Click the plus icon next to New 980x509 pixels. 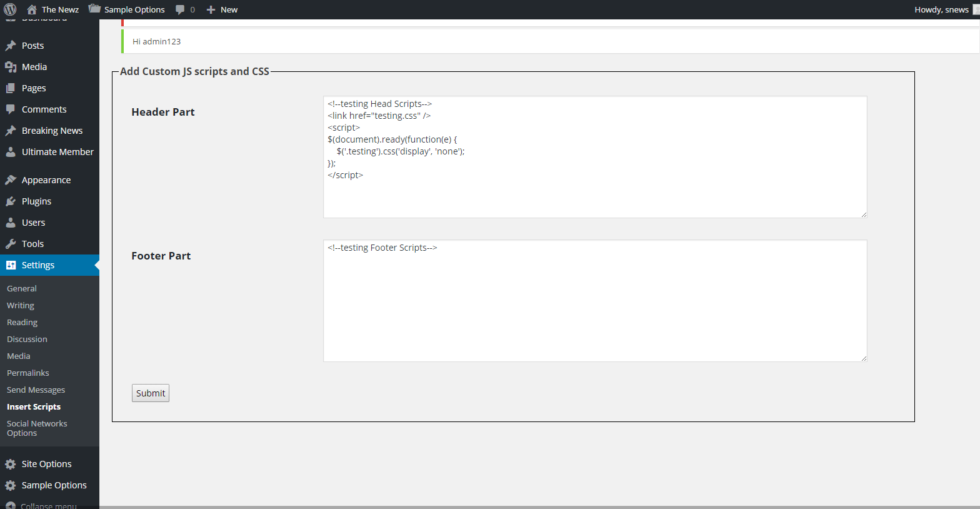(x=211, y=9)
